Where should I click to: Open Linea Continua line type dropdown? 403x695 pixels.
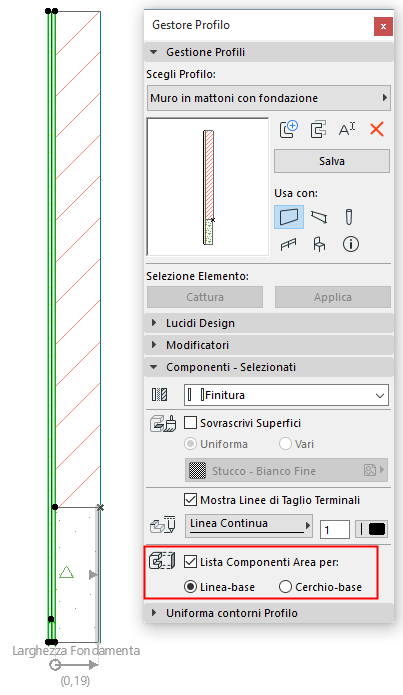tap(249, 526)
